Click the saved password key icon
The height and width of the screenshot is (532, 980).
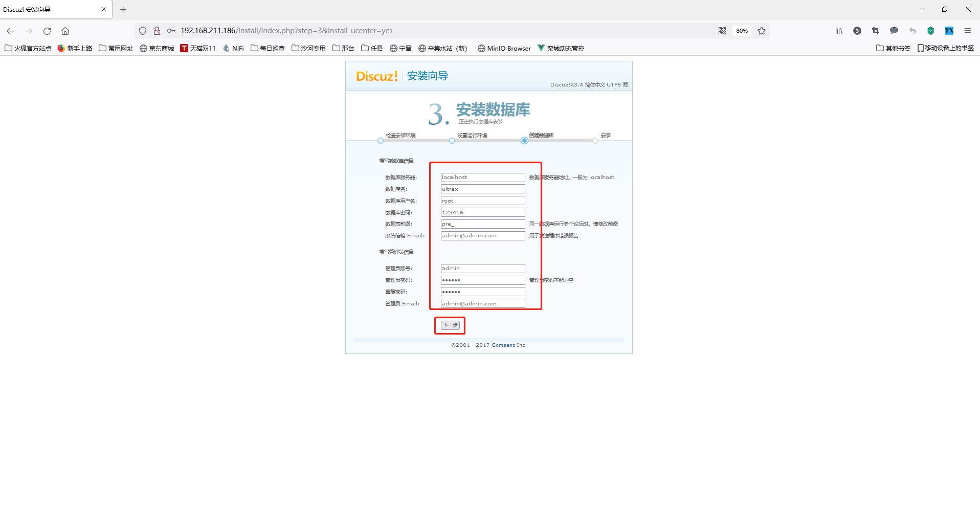pos(171,31)
